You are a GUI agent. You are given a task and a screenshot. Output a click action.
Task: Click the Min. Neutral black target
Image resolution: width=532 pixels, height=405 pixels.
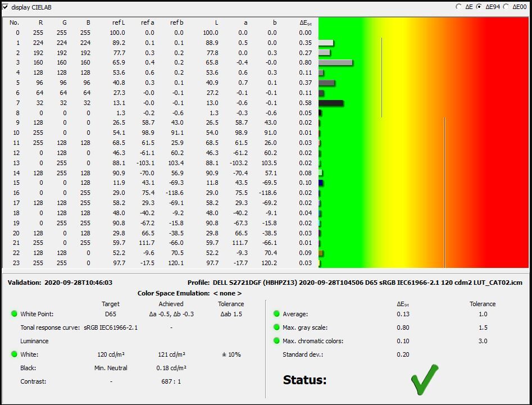(111, 368)
